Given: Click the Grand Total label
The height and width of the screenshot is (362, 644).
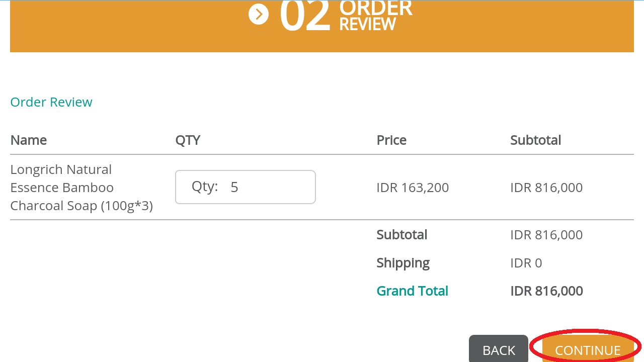Looking at the screenshot, I should pyautogui.click(x=413, y=291).
